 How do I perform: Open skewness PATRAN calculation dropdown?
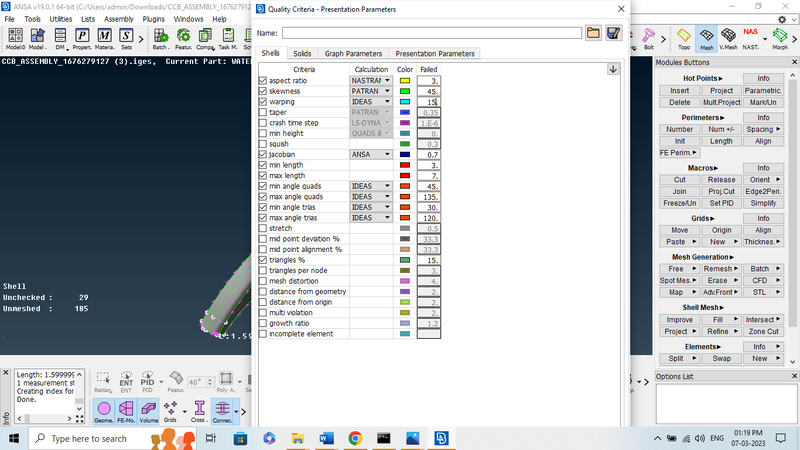[371, 91]
